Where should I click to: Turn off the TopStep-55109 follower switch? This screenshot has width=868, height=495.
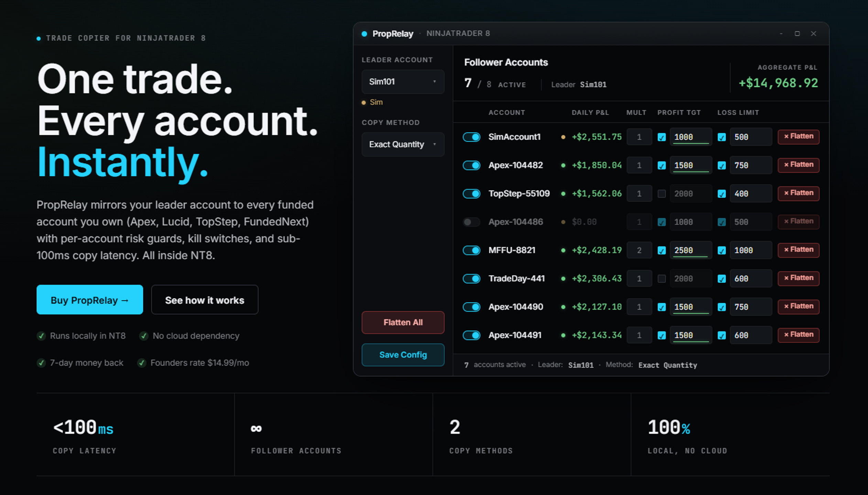(471, 194)
